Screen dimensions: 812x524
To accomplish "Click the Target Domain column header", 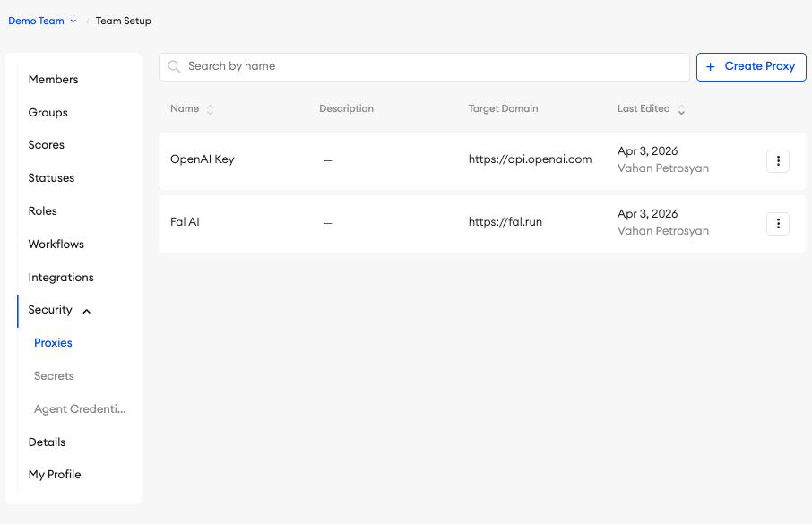I will pyautogui.click(x=504, y=108).
